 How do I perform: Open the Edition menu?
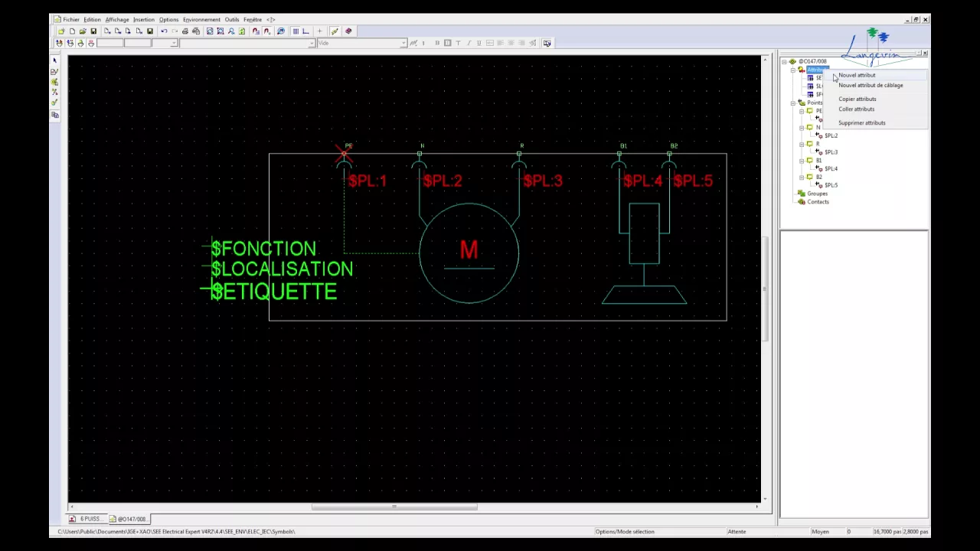point(92,19)
